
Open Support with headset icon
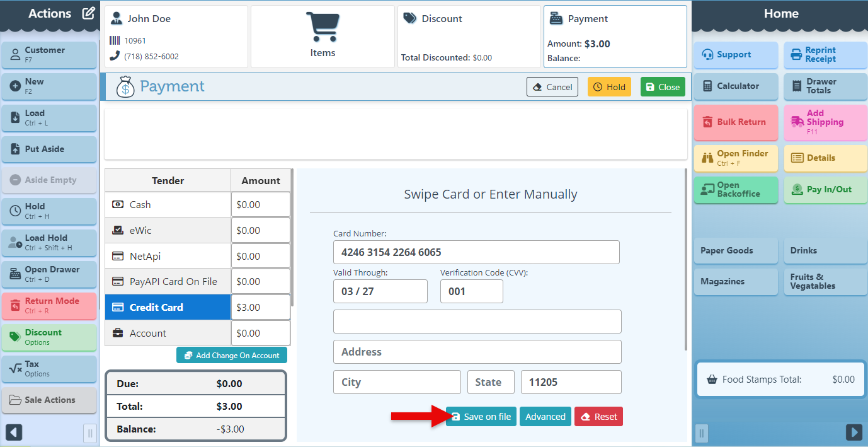tap(736, 55)
